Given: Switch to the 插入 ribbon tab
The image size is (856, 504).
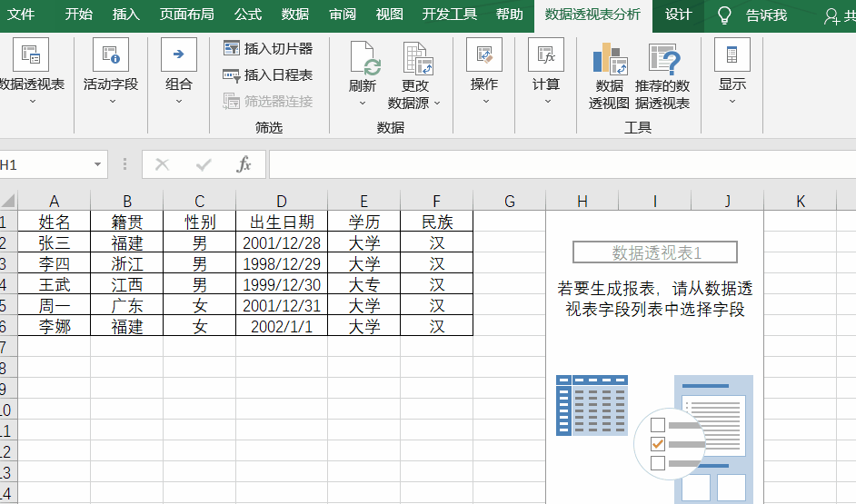Looking at the screenshot, I should (126, 15).
